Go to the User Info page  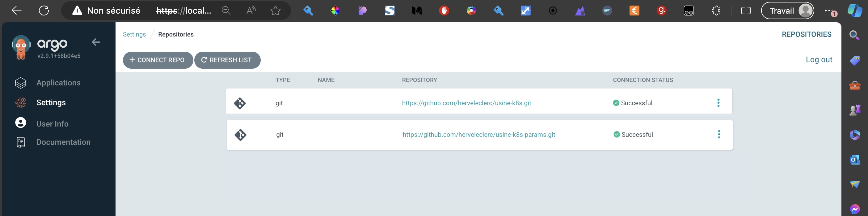point(52,124)
